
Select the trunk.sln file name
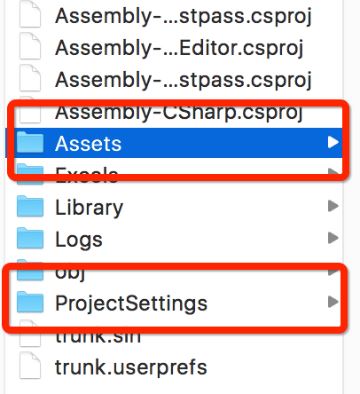coord(98,337)
